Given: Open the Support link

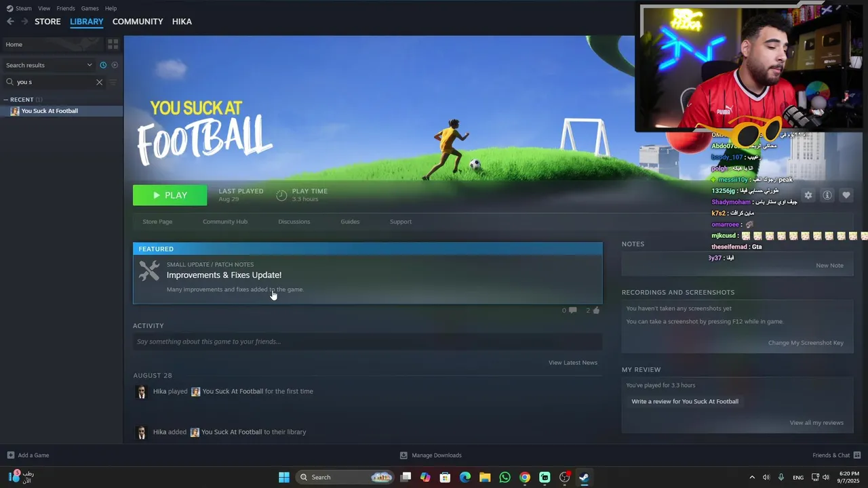Looking at the screenshot, I should click(401, 222).
